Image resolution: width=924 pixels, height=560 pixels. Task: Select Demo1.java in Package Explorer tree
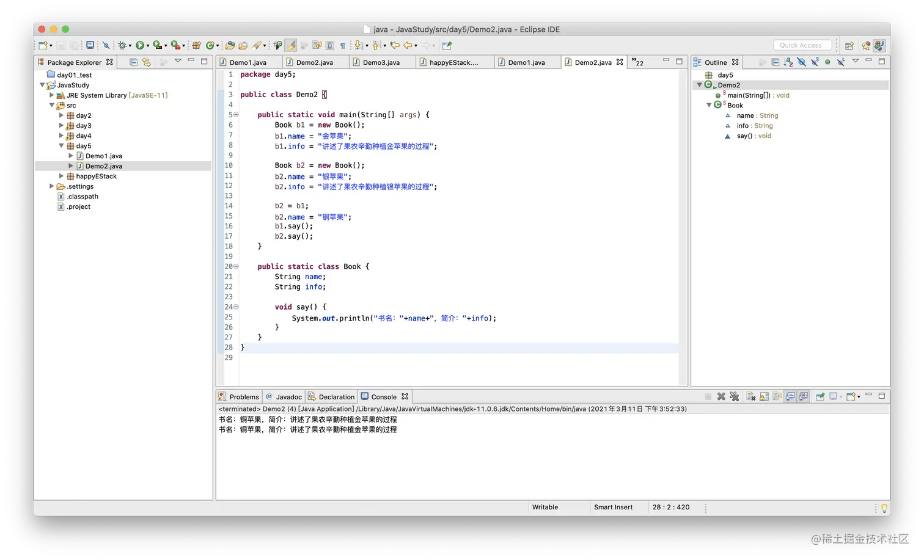click(104, 156)
